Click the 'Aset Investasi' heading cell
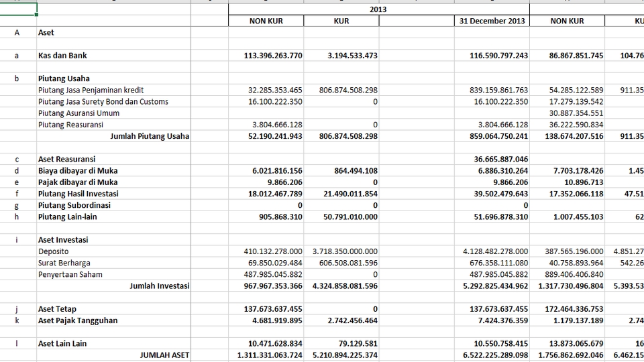Viewport: 644px width, 362px height. [x=114, y=239]
